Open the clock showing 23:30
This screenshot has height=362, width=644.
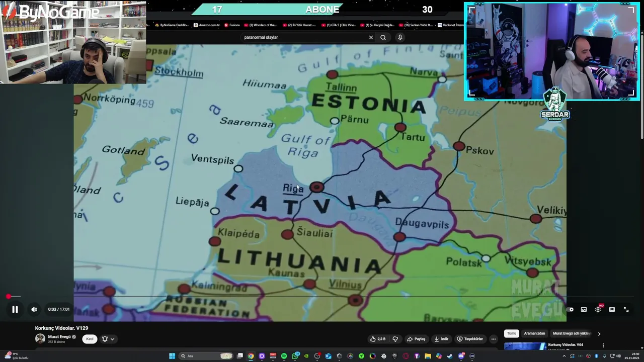click(632, 356)
